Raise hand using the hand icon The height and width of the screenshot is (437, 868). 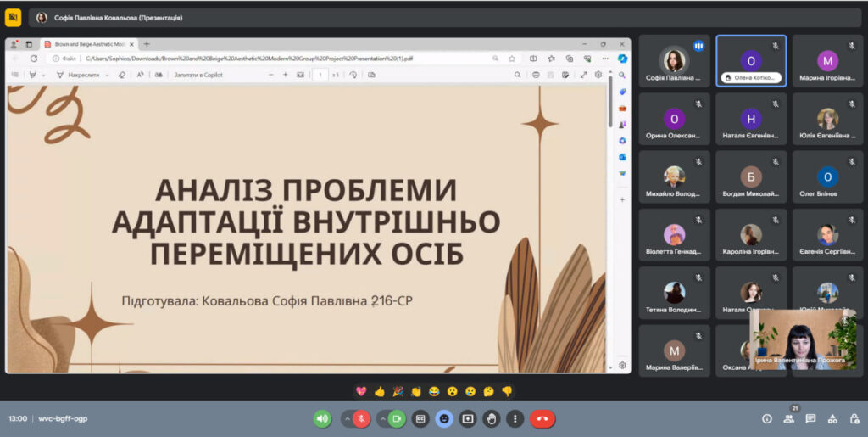click(492, 418)
